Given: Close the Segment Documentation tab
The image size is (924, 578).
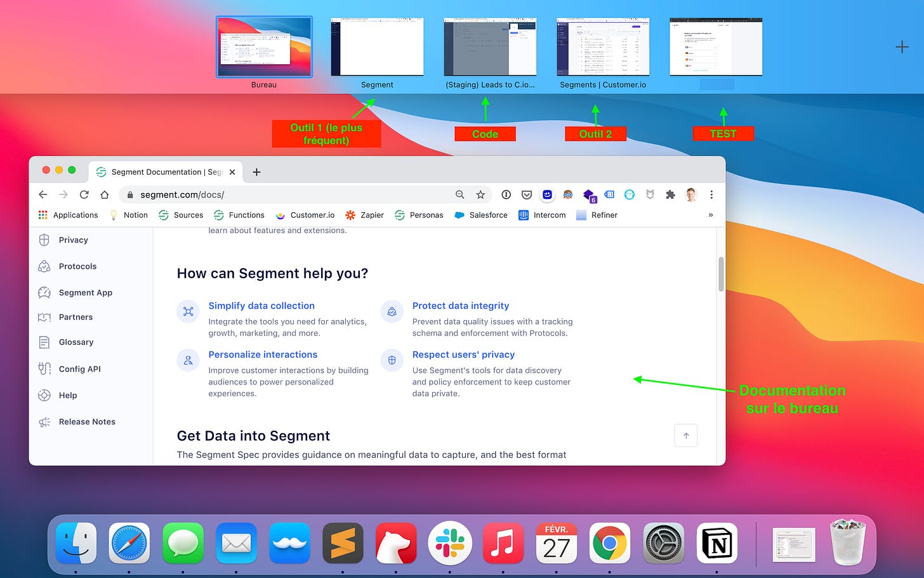Looking at the screenshot, I should (232, 172).
